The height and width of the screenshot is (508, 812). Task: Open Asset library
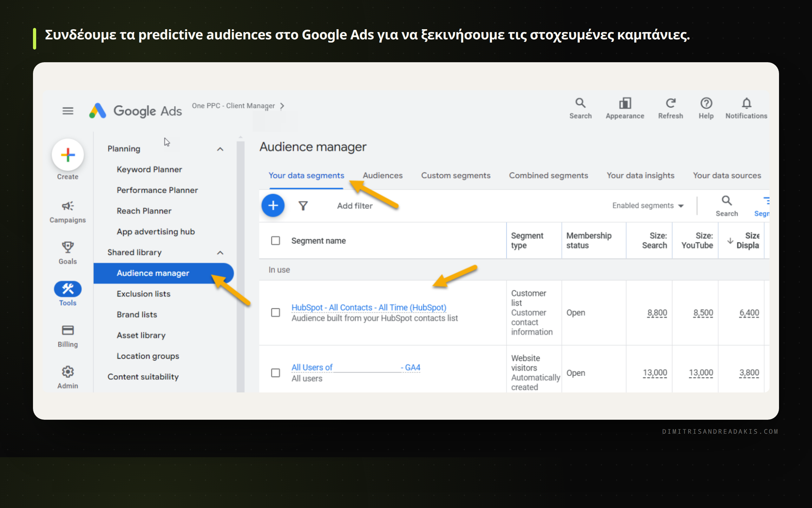tap(141, 335)
